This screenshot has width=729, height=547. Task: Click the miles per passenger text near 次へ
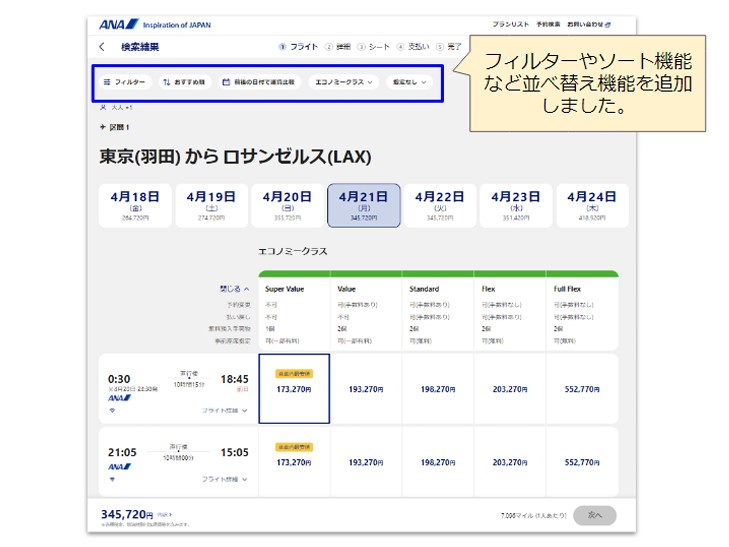[533, 515]
